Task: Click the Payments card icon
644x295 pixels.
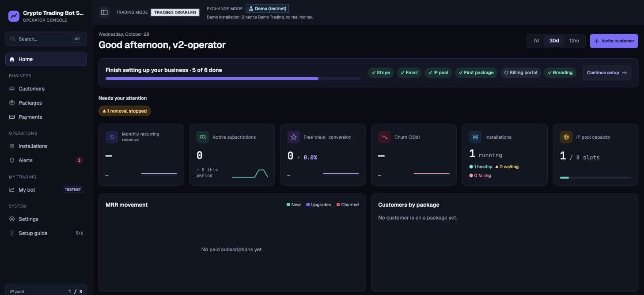Action: (12, 117)
